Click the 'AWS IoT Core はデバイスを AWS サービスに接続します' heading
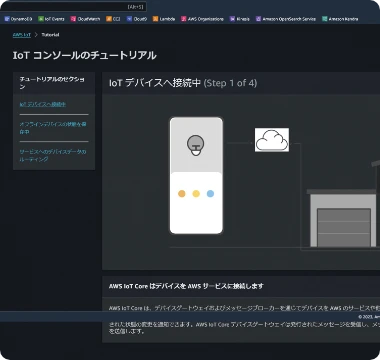This screenshot has height=360, width=380. coord(186,286)
